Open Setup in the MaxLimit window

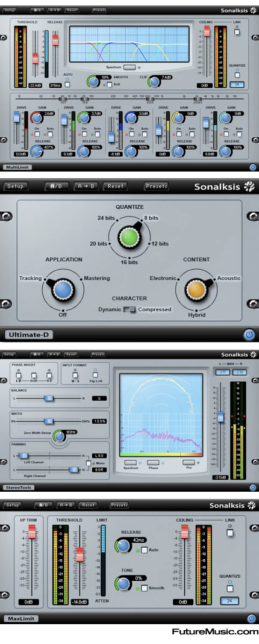(11, 505)
